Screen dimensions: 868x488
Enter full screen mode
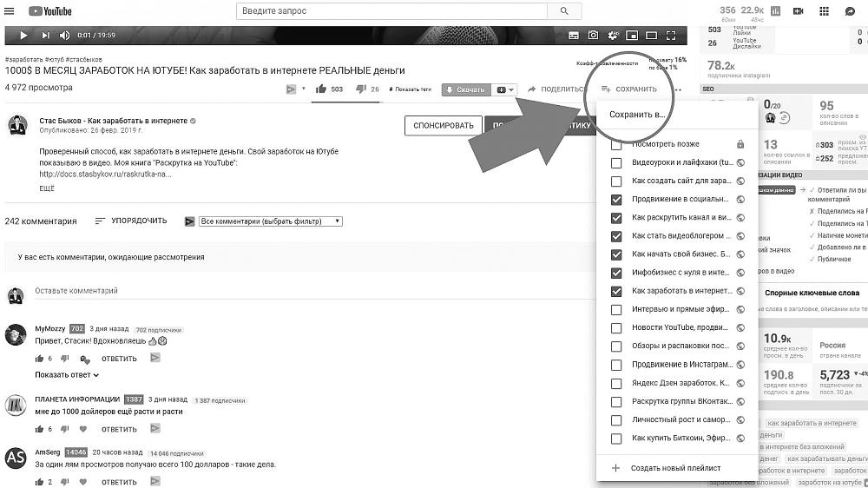(671, 36)
